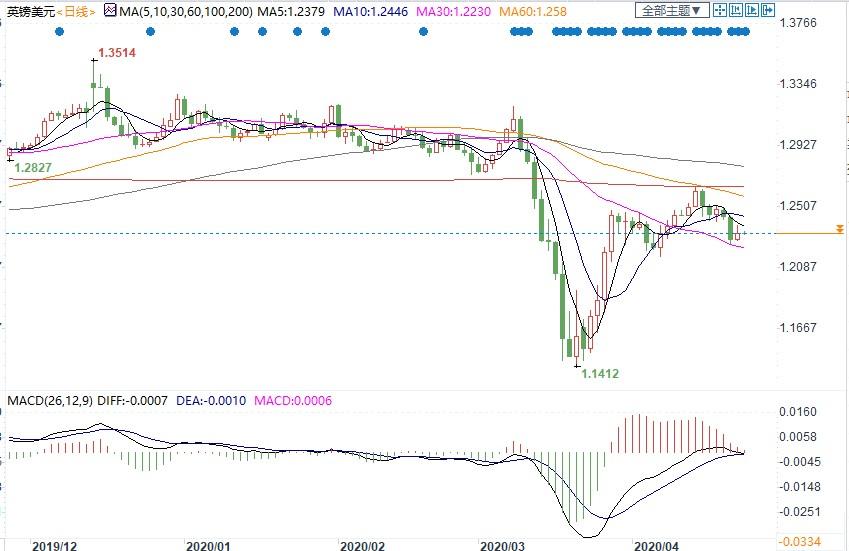Click the rightmost export arrow icon
This screenshot has height=551, width=849.
coord(770,11)
